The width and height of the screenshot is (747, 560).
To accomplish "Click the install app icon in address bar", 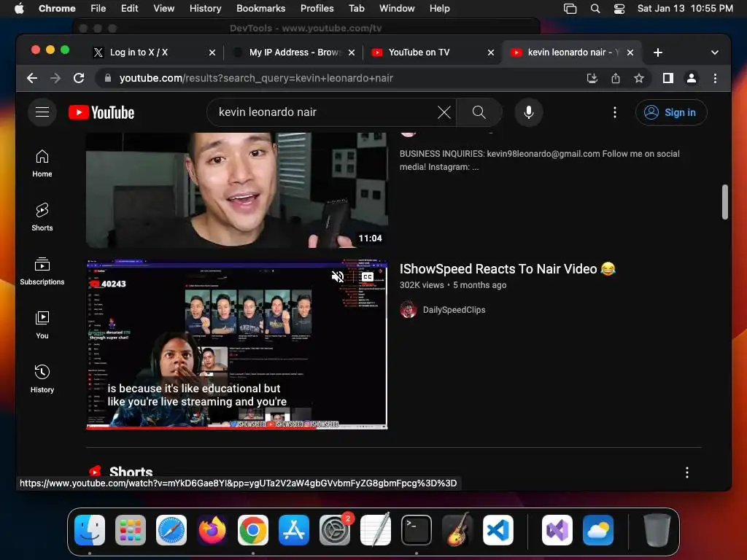I will [592, 78].
